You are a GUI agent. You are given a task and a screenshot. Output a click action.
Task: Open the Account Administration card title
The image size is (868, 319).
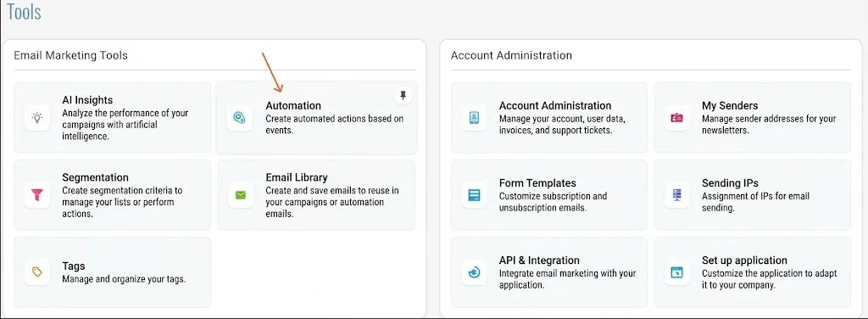point(555,105)
